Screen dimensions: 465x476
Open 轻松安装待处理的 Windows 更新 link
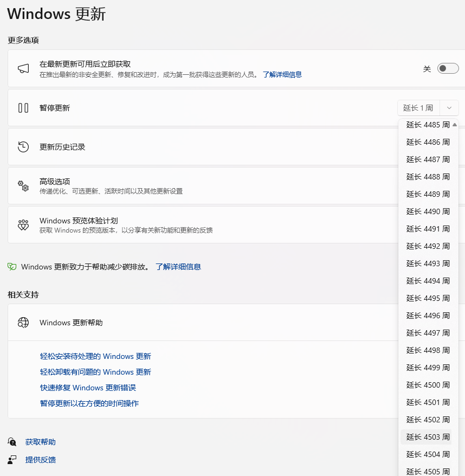pos(95,356)
